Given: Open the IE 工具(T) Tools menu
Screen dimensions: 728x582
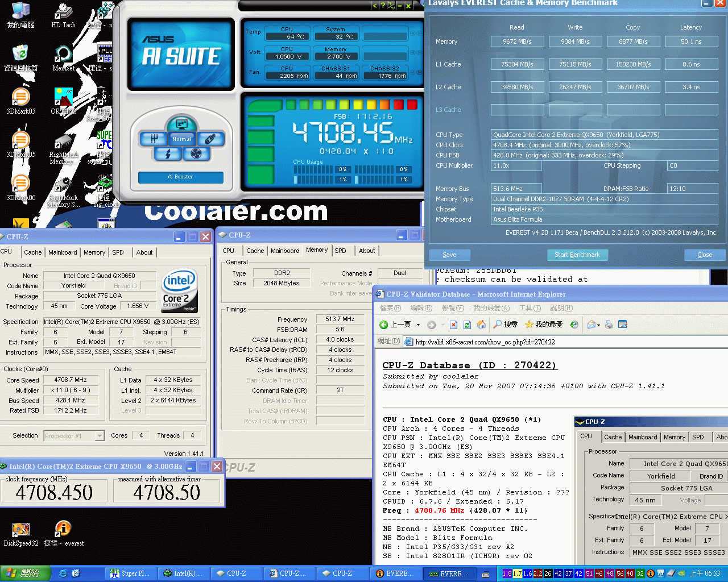Looking at the screenshot, I should coord(530,308).
